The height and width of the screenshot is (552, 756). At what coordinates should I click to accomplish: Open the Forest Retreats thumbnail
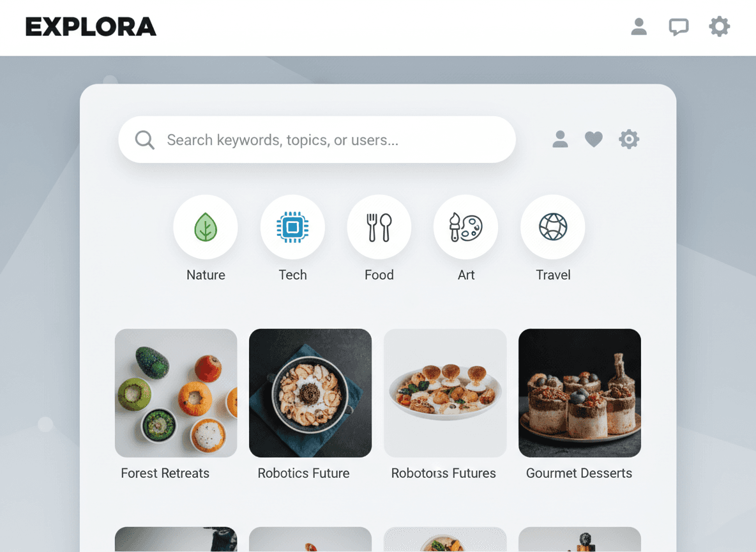(x=176, y=393)
